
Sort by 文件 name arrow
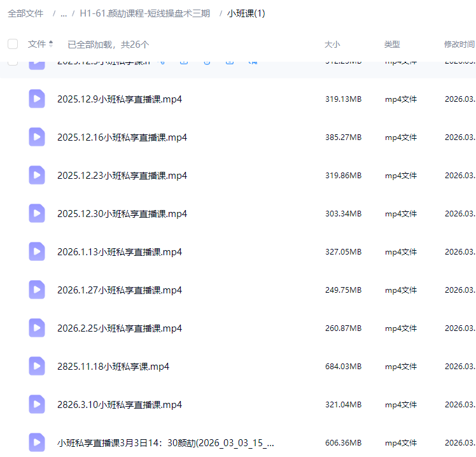51,44
